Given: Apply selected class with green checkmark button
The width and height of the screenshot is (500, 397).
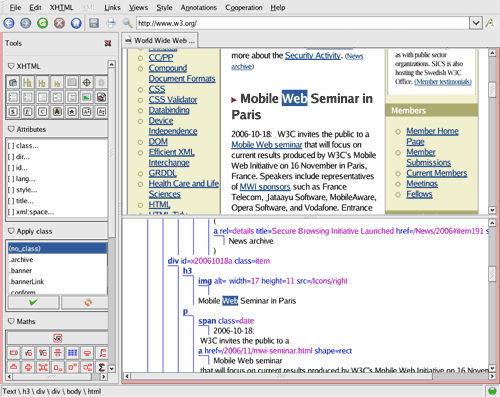Looking at the screenshot, I should (33, 302).
